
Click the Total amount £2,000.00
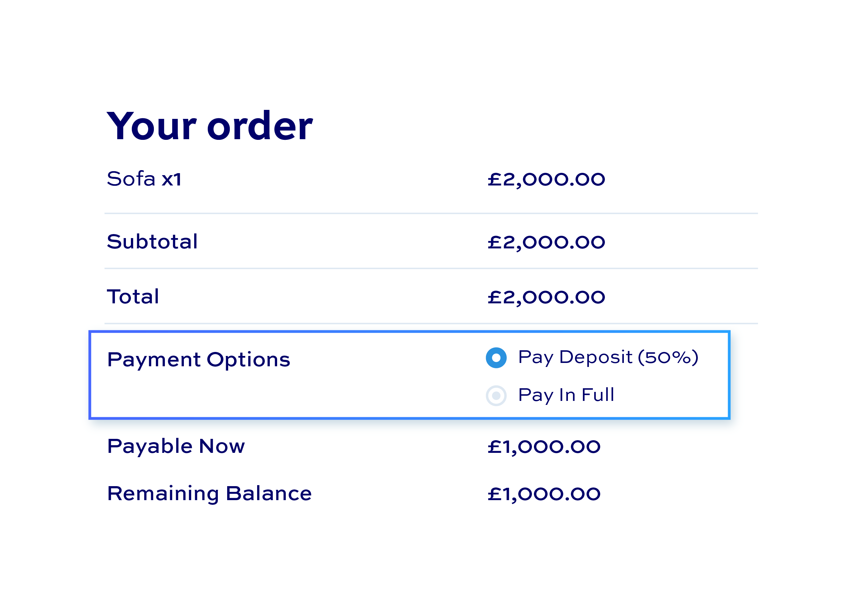[x=546, y=297]
